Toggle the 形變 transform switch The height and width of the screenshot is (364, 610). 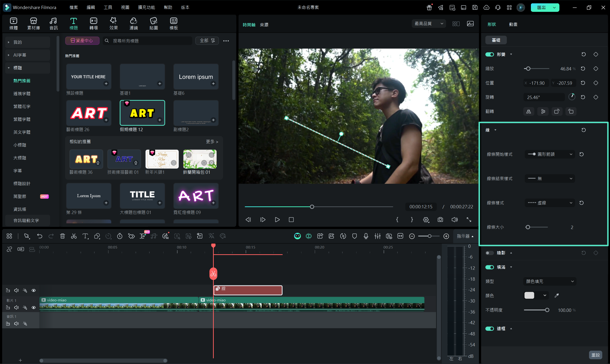489,55
